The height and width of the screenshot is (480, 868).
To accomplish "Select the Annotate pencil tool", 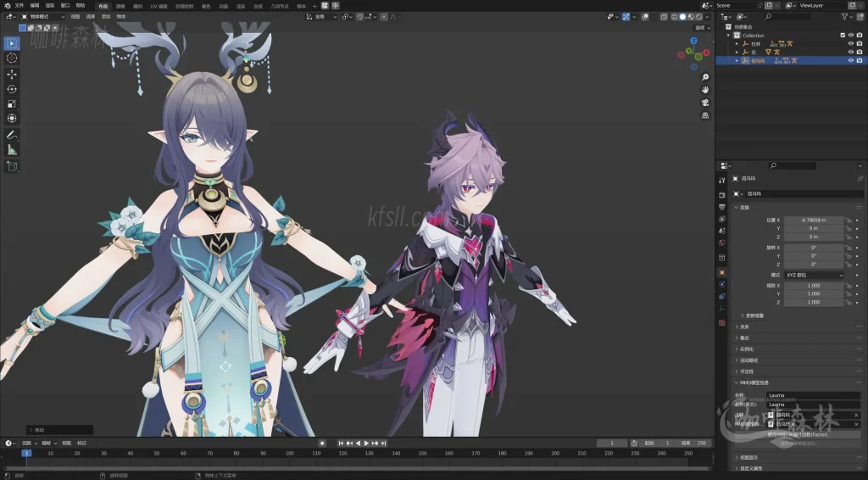I will [x=12, y=135].
